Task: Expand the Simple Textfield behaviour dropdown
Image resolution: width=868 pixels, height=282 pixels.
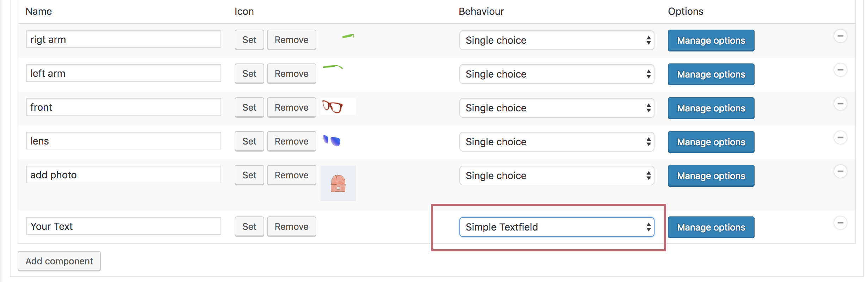Action: (557, 227)
